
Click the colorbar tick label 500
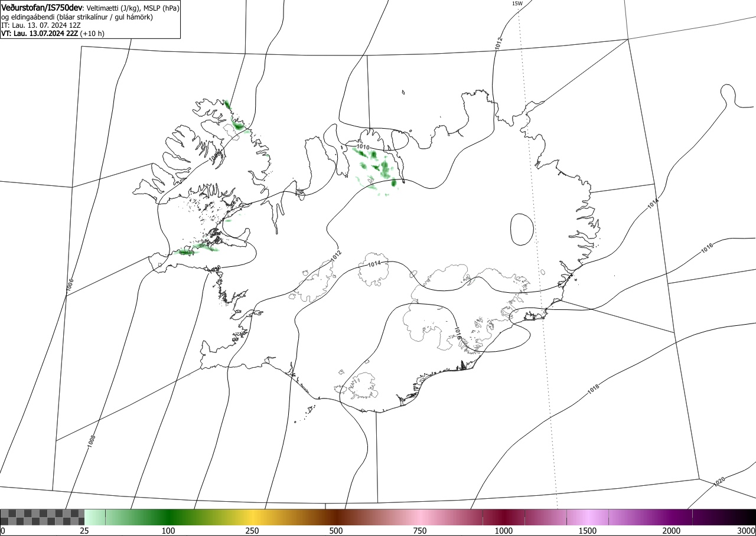pos(336,531)
